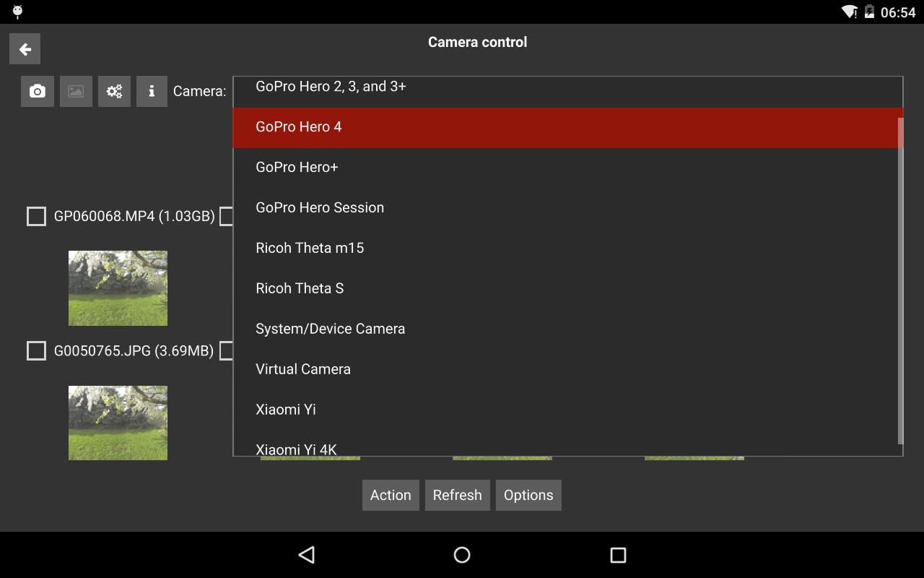Choose Virtual Camera entry

(x=567, y=370)
